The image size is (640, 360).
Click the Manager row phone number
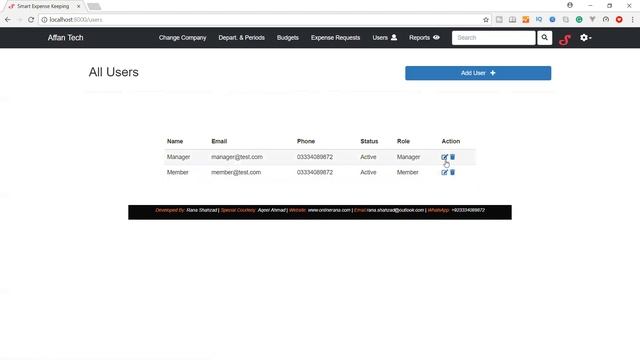pos(315,157)
